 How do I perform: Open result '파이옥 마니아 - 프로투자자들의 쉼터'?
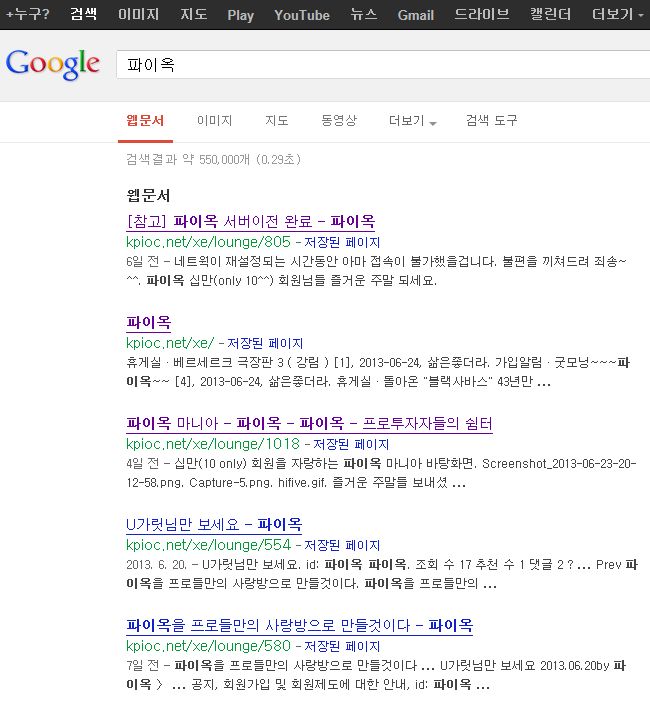[309, 423]
